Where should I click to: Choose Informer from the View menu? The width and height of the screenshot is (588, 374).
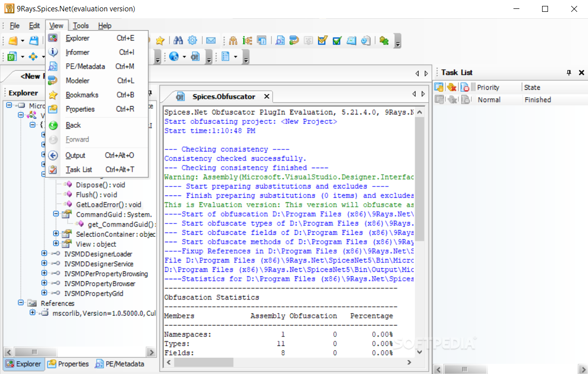pos(97,52)
